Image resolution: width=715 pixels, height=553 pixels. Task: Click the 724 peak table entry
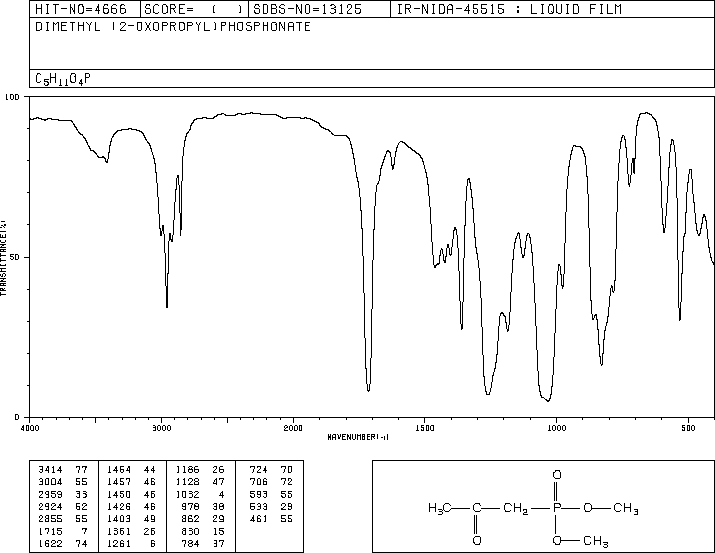tap(259, 470)
